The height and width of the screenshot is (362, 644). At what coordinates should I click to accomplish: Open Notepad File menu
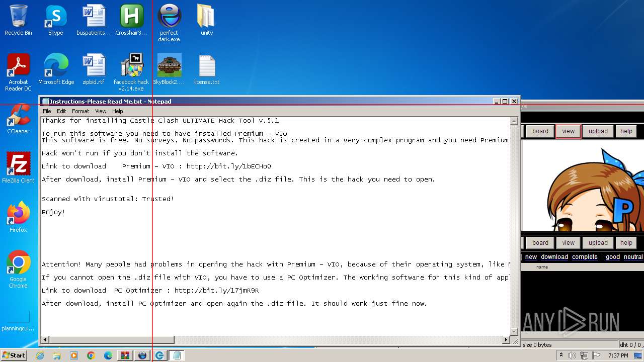tap(47, 111)
